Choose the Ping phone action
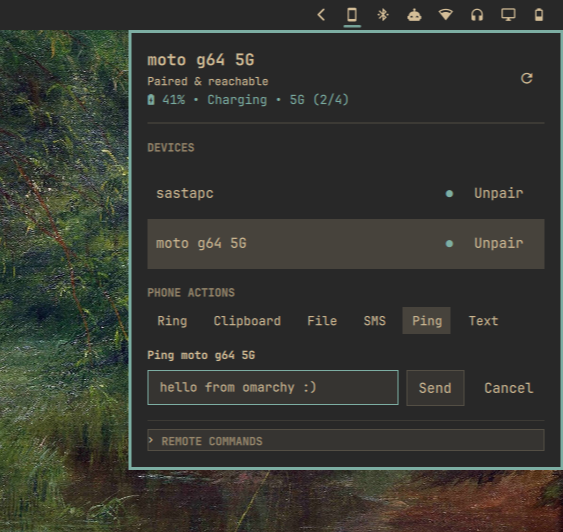This screenshot has width=563, height=532. click(427, 321)
